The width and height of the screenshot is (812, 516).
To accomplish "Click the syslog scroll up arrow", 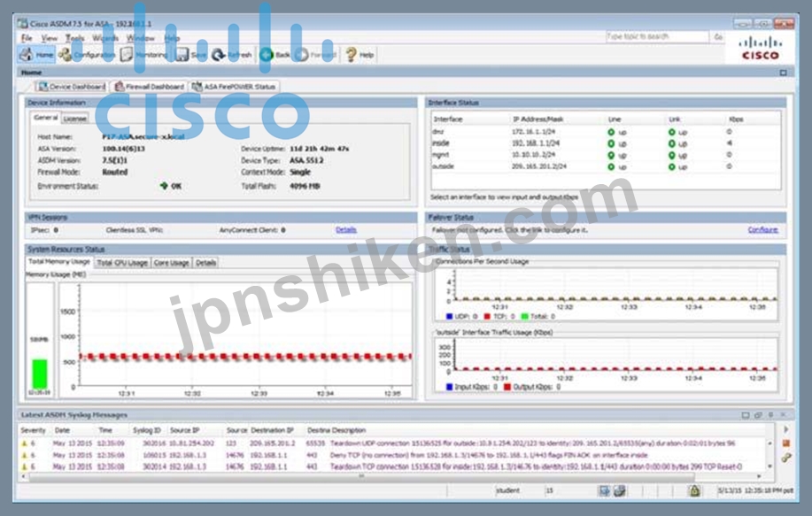I will tap(770, 443).
